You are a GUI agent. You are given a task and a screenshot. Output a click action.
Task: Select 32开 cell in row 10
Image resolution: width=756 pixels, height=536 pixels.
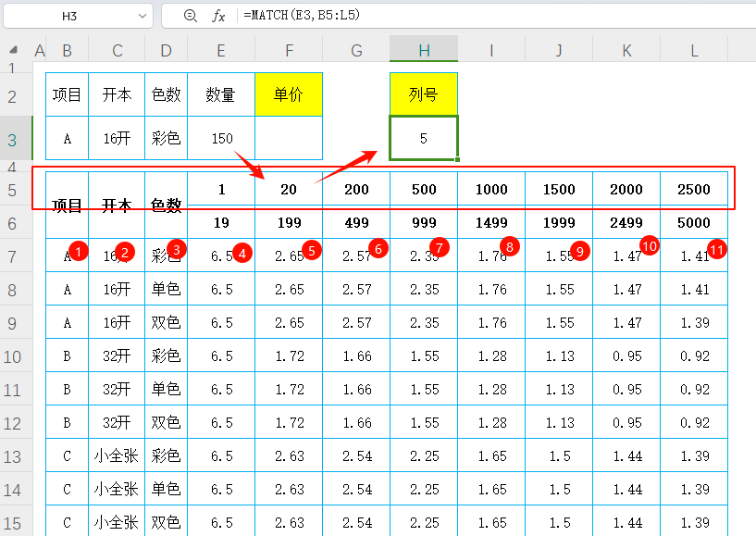pos(117,356)
